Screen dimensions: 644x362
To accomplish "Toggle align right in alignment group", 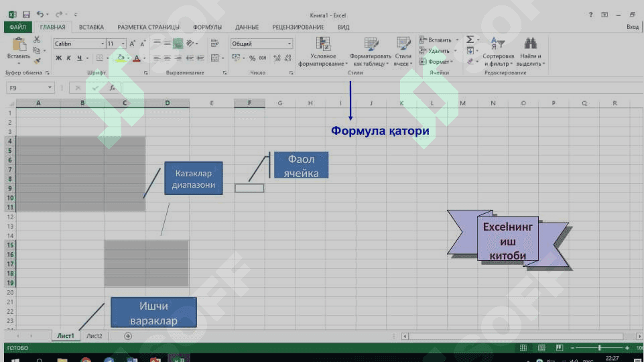I will [x=178, y=58].
